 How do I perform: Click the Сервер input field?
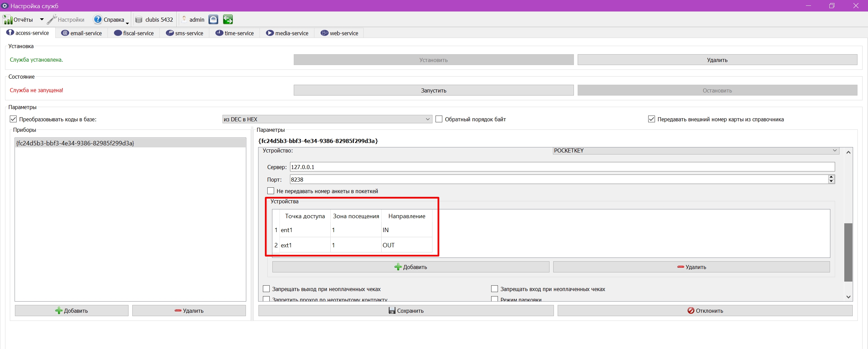[x=562, y=167]
